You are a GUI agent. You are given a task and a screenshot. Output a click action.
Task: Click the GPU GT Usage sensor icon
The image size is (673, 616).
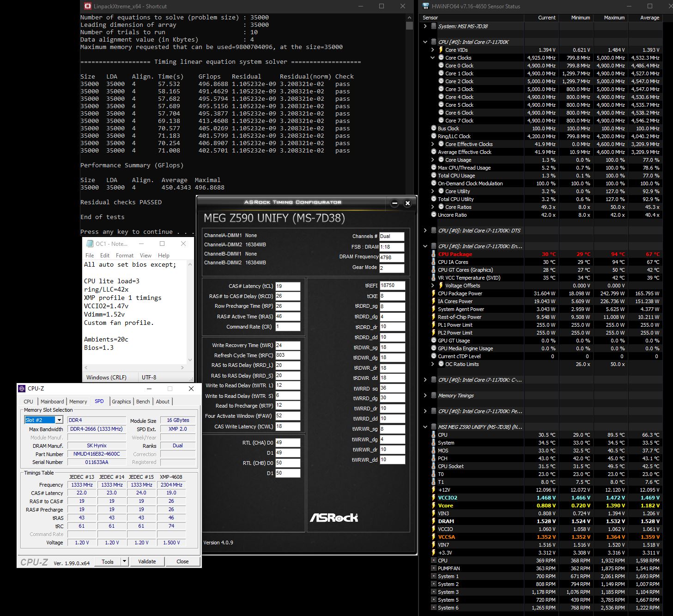(x=434, y=341)
